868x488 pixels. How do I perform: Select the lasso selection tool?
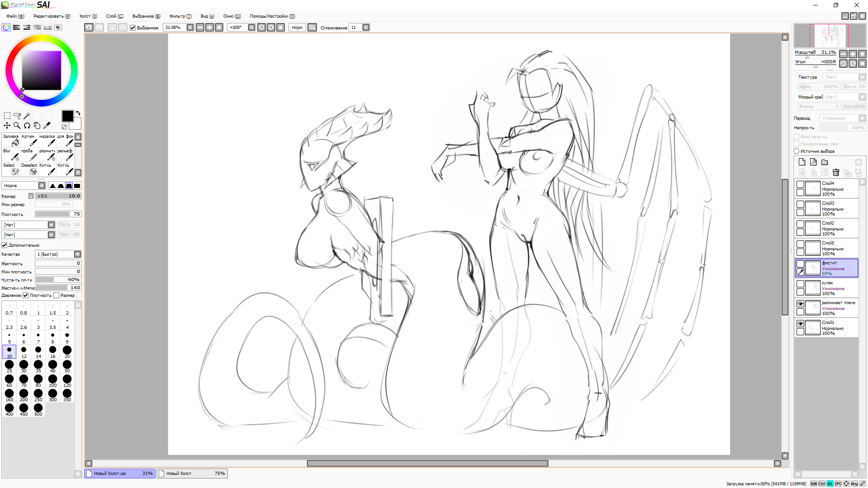click(17, 116)
